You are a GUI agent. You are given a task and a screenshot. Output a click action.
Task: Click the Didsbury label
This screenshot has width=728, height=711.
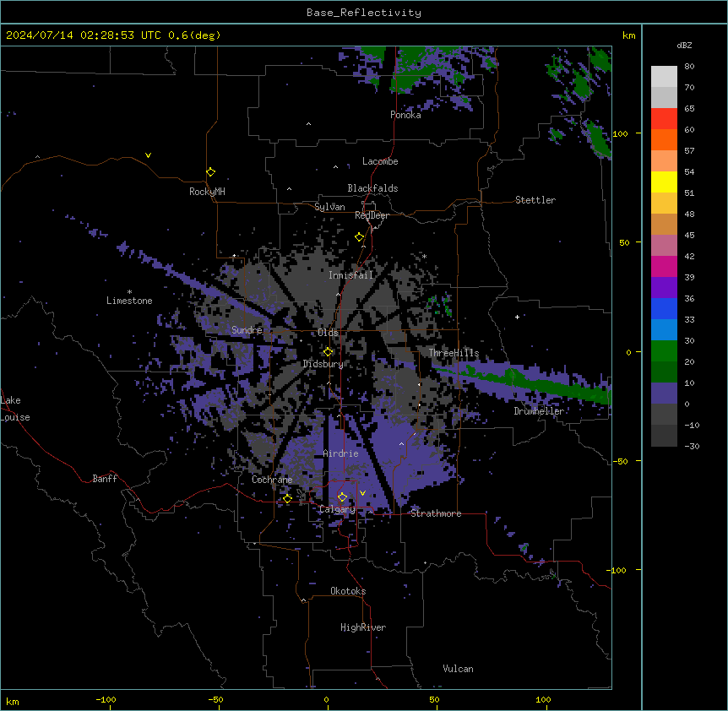[323, 364]
